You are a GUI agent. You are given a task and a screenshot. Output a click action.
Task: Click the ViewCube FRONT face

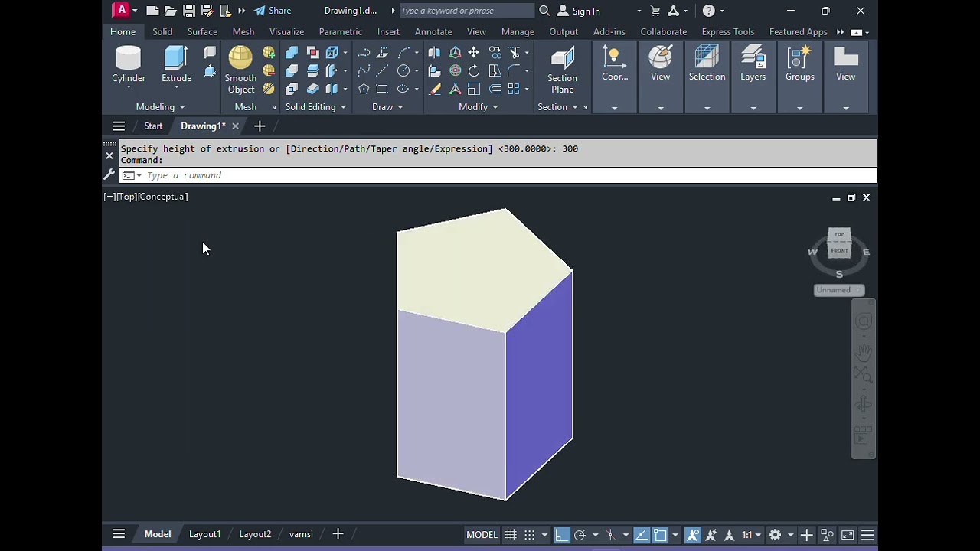coord(839,250)
